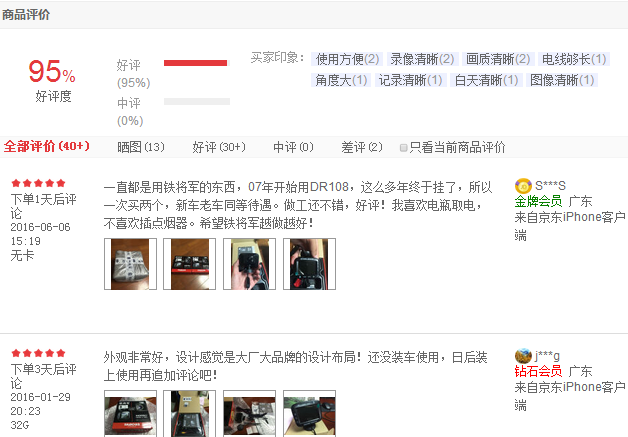Open second photo in second review
628x437 pixels.
pos(189,414)
